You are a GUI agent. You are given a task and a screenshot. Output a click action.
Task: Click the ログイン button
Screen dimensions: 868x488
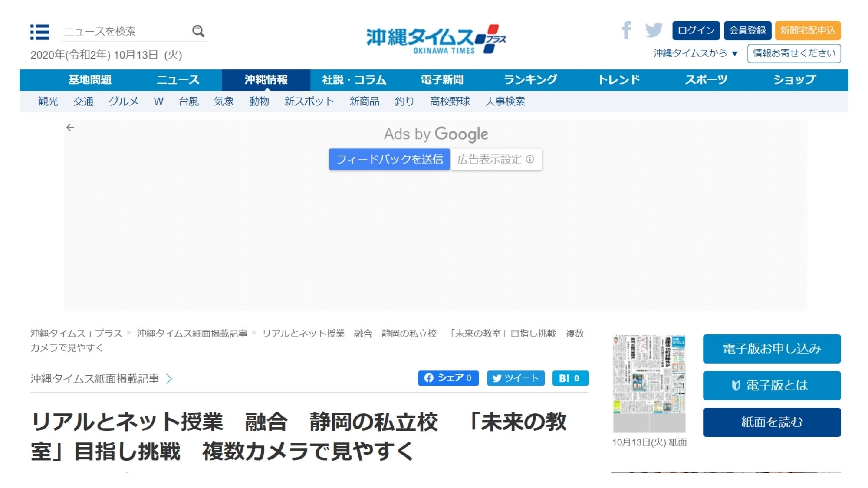(696, 30)
